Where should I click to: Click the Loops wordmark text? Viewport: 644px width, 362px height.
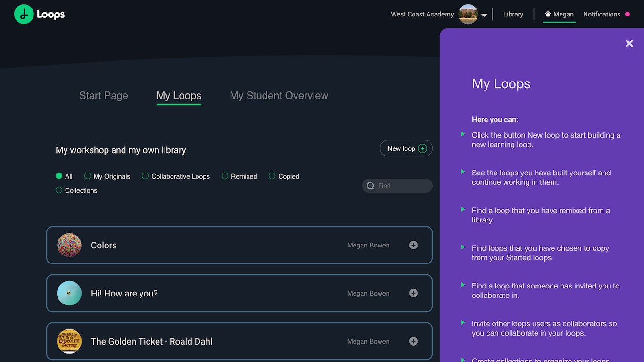51,15
